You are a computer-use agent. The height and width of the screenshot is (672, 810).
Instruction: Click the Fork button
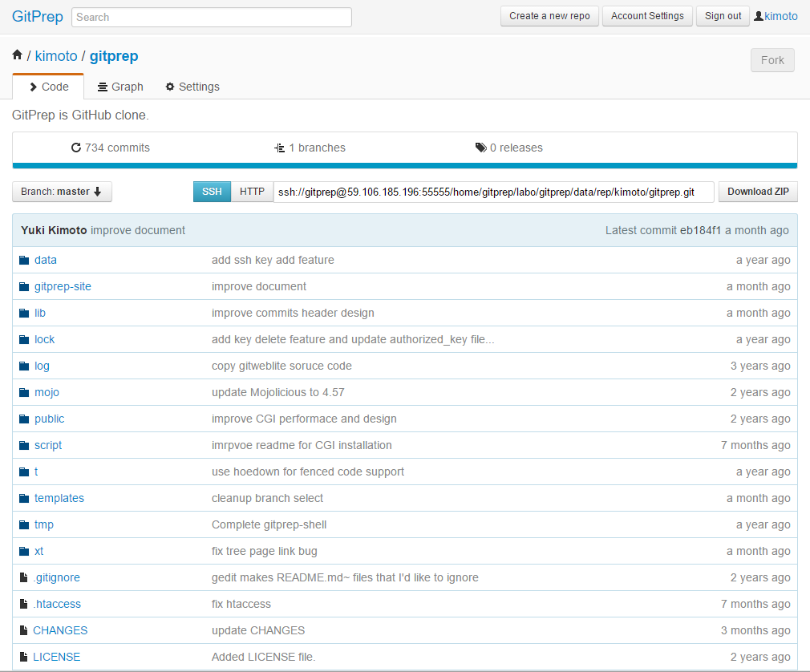coord(772,60)
